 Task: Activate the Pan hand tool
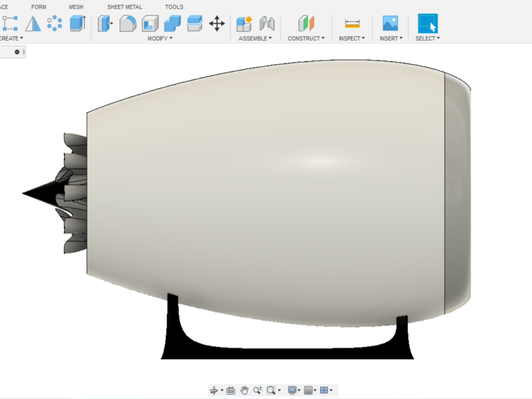(x=244, y=390)
